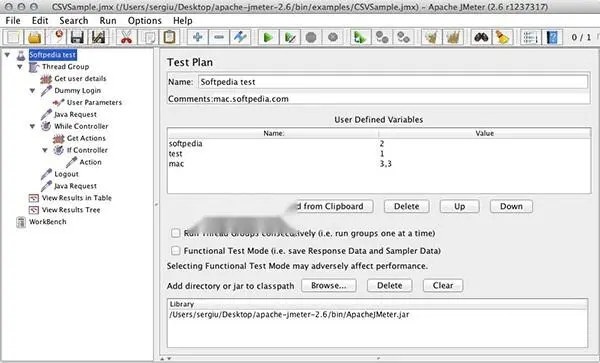Add element with blue plus icon

[x=197, y=37]
